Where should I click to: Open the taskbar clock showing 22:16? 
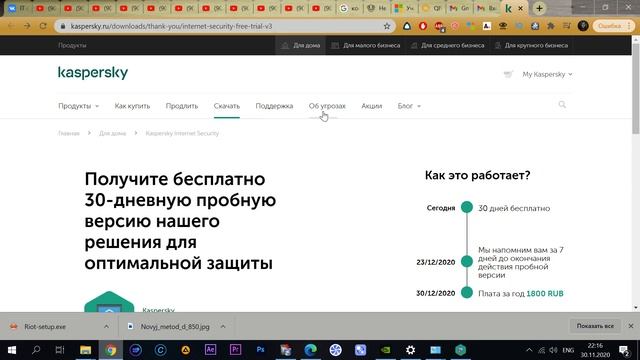595,350
